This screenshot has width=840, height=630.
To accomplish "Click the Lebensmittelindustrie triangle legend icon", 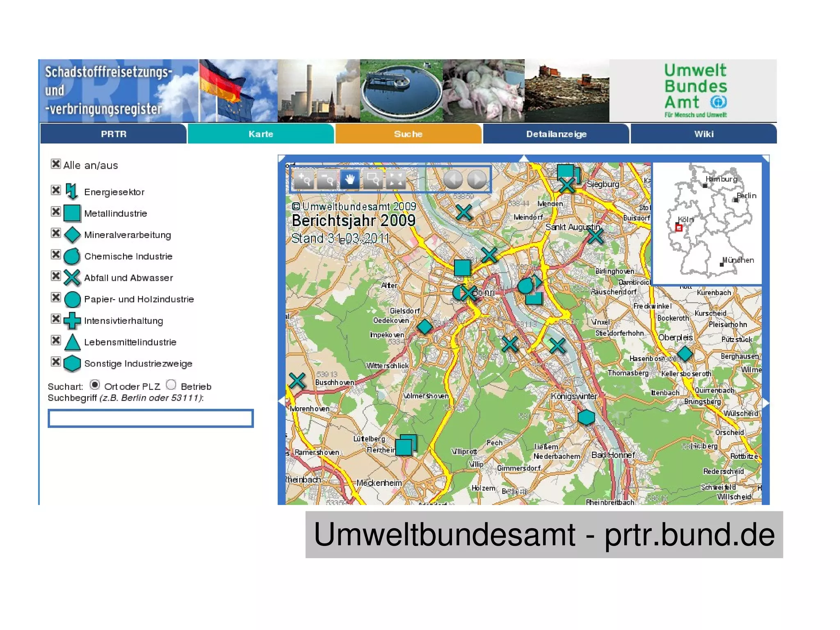I will click(x=72, y=342).
